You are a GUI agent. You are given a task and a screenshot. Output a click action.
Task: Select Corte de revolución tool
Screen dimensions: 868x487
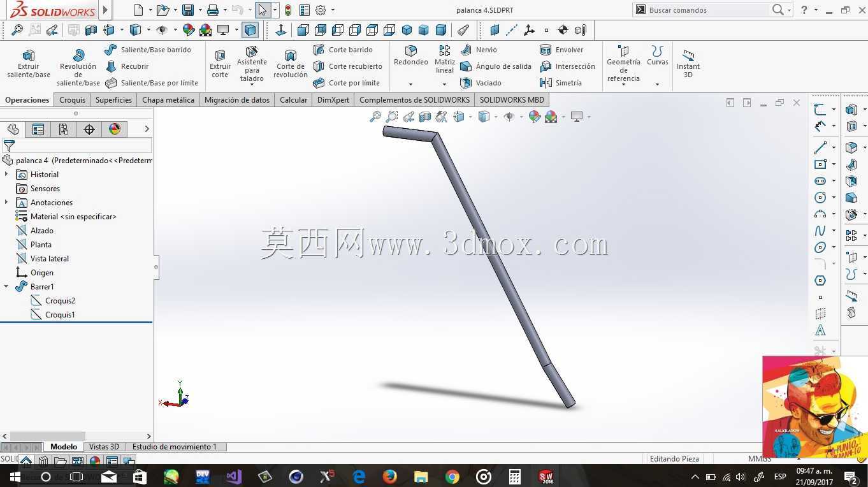click(x=291, y=64)
